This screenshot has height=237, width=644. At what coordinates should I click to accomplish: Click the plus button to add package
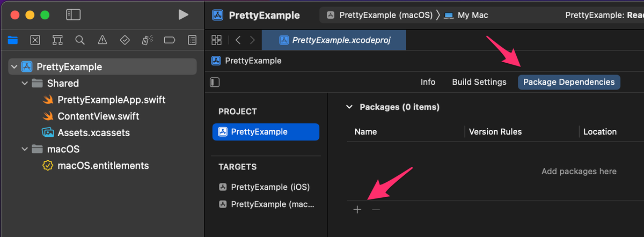tap(357, 210)
